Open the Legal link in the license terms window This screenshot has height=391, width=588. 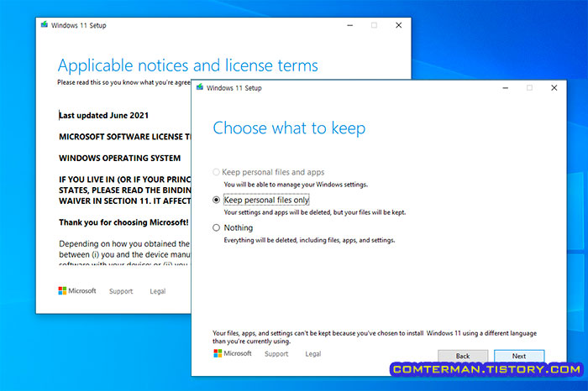(x=158, y=291)
